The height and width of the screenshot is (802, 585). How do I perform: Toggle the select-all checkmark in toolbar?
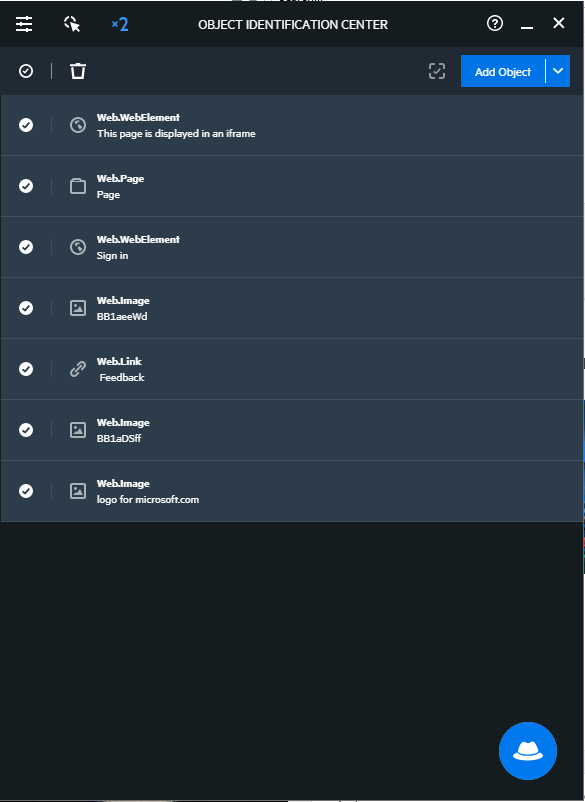coord(26,71)
